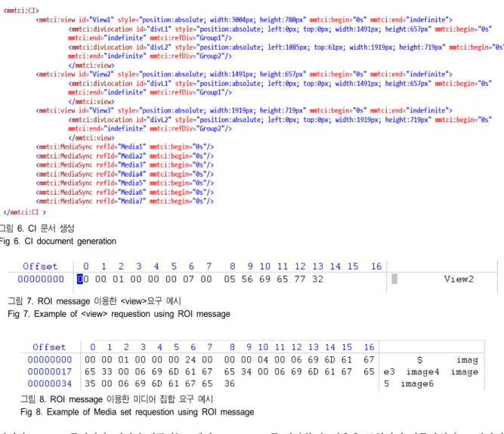Click the decoded text "View2" in Fig 7
504x434 pixels.
[x=459, y=279]
